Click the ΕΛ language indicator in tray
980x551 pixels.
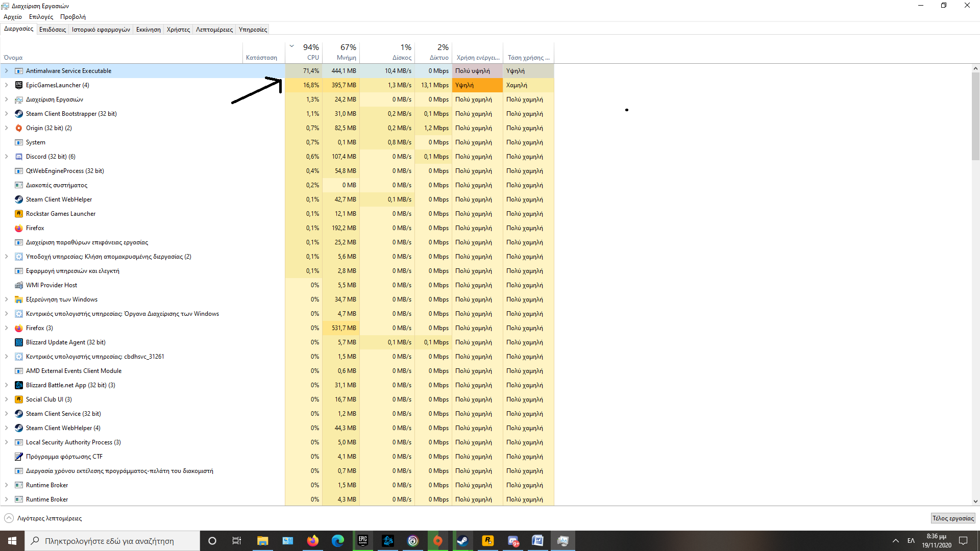(911, 541)
